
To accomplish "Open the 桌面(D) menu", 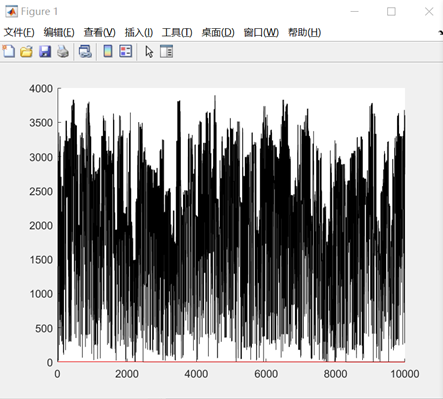I will (x=218, y=32).
